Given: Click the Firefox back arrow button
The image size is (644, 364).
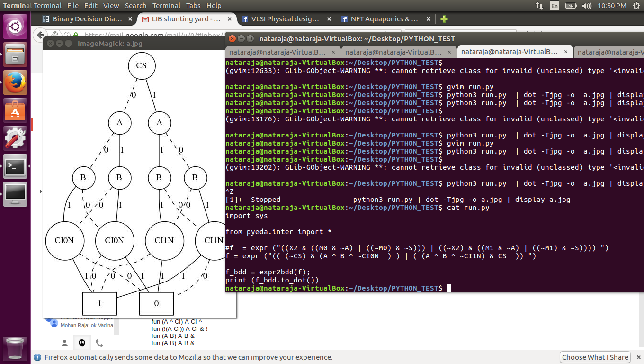Looking at the screenshot, I should click(x=40, y=35).
